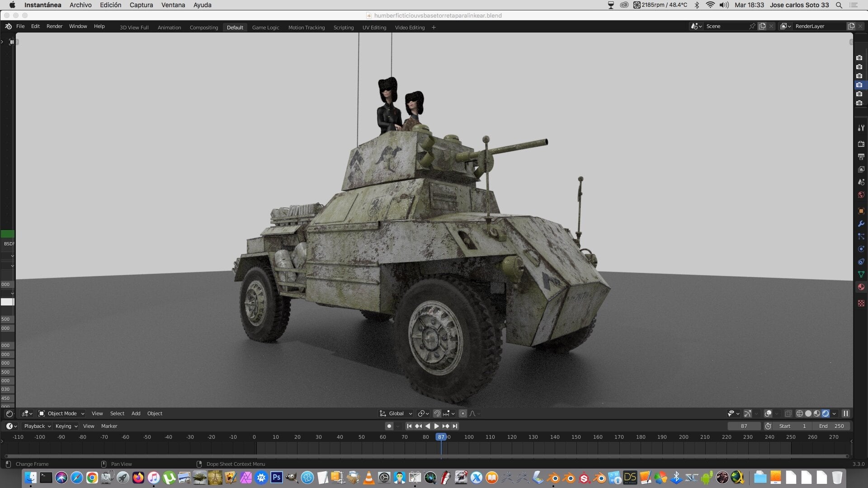Screen dimensions: 868x488
Task: Add a new view layer next to RenderLayer
Action: pyautogui.click(x=851, y=26)
